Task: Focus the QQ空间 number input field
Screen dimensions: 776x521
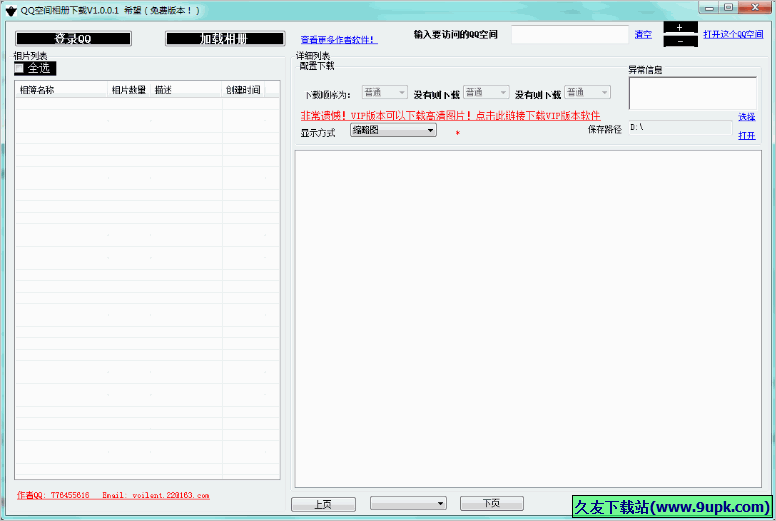Action: click(570, 34)
